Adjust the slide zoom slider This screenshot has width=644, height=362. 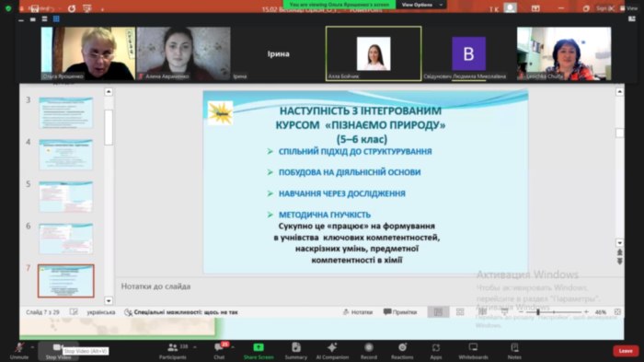[554, 312]
